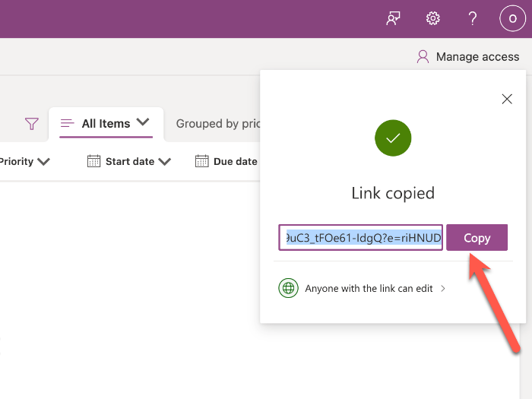532x399 pixels.
Task: Open the feedback icon in header
Action: 393,18
